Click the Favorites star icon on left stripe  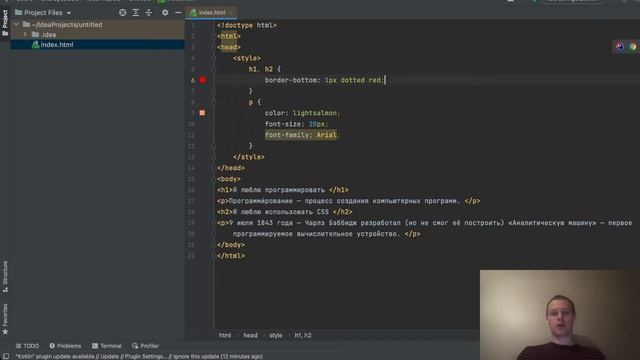point(5,332)
